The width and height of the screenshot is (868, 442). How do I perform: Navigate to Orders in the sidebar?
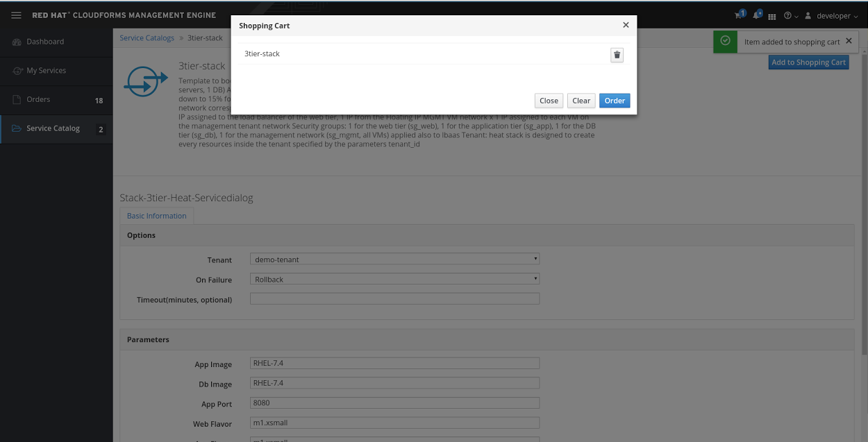[38, 99]
